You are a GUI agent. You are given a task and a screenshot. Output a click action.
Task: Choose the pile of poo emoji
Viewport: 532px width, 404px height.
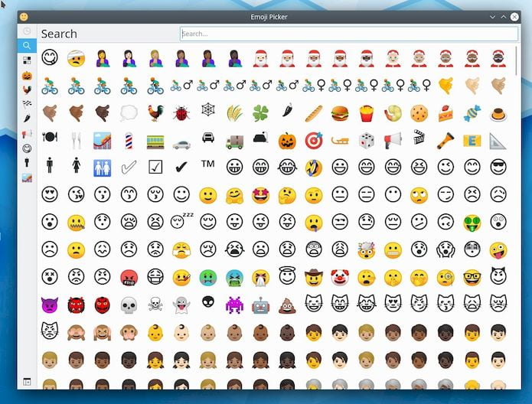click(287, 305)
